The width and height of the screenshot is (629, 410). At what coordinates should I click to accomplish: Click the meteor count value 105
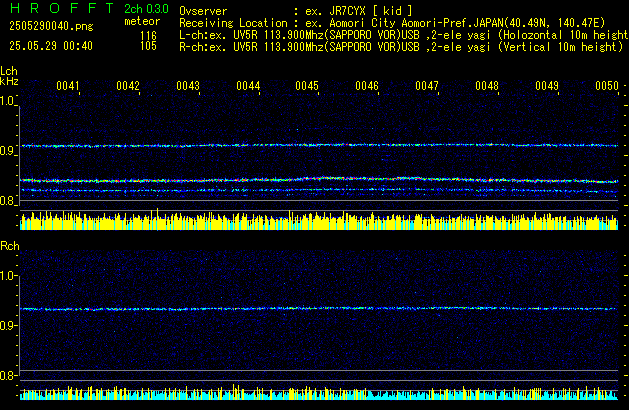tap(148, 46)
